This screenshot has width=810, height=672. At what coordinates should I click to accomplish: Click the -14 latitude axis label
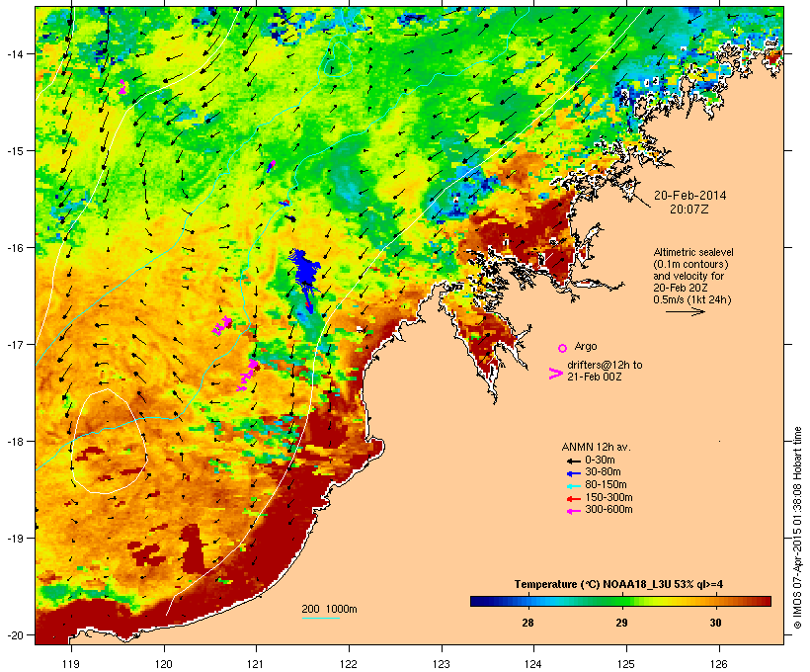(x=14, y=53)
